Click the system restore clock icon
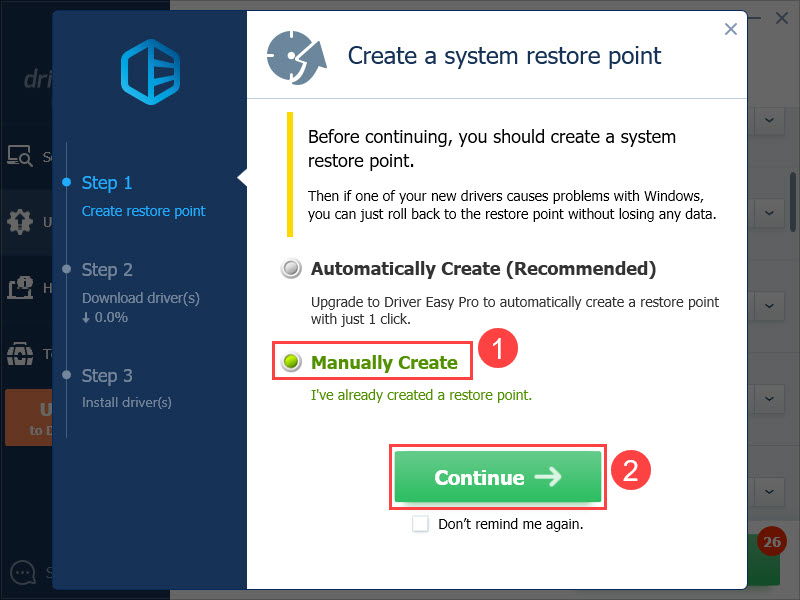The width and height of the screenshot is (800, 600). [296, 57]
